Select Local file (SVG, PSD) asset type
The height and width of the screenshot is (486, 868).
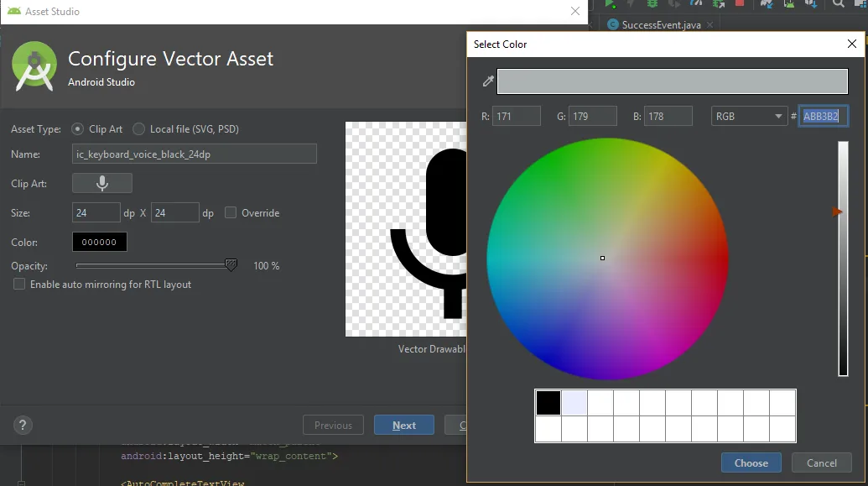[x=138, y=129]
